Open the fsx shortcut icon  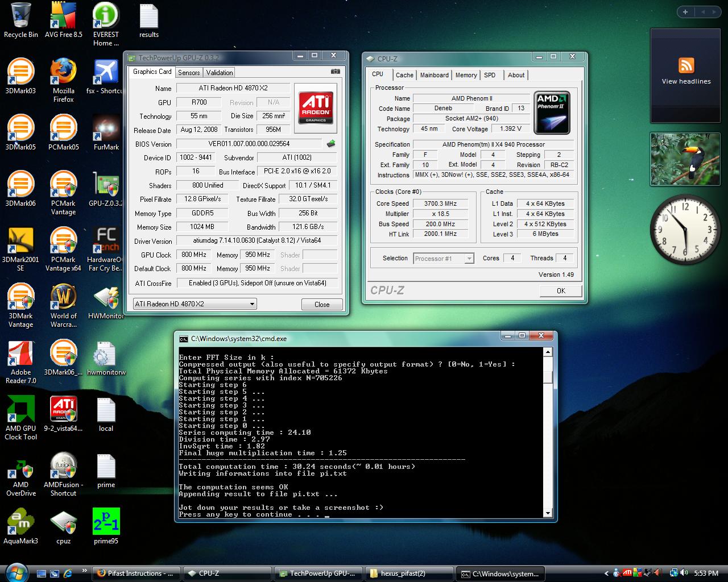pyautogui.click(x=106, y=76)
